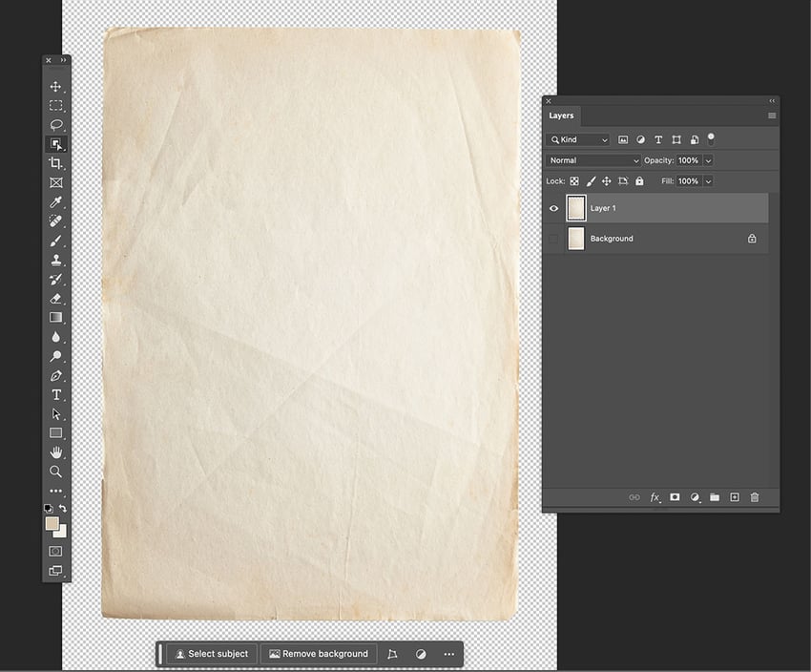Select the Lasso tool

(56, 125)
